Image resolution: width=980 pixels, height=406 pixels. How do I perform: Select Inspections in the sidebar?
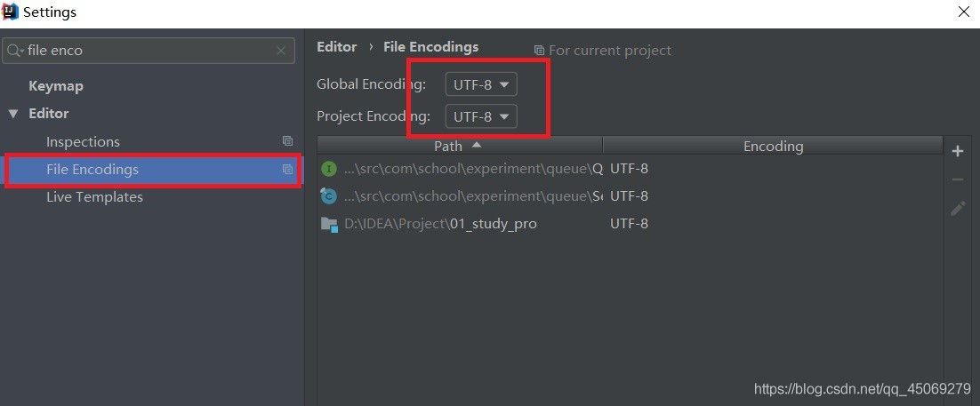click(83, 142)
